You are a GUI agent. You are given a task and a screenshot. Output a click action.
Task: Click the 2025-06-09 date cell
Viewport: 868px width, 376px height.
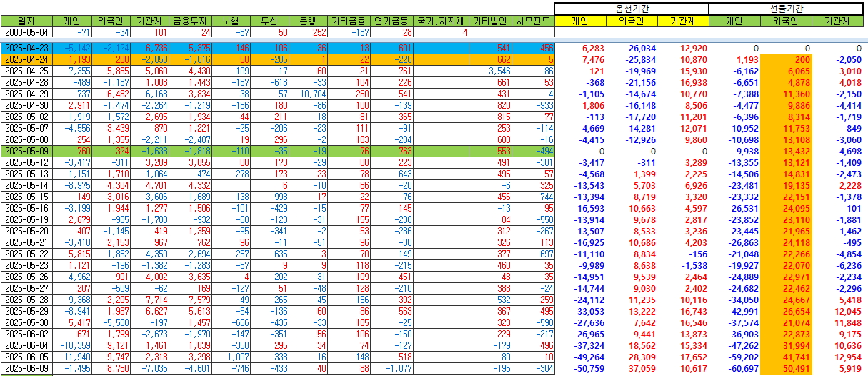pos(26,368)
